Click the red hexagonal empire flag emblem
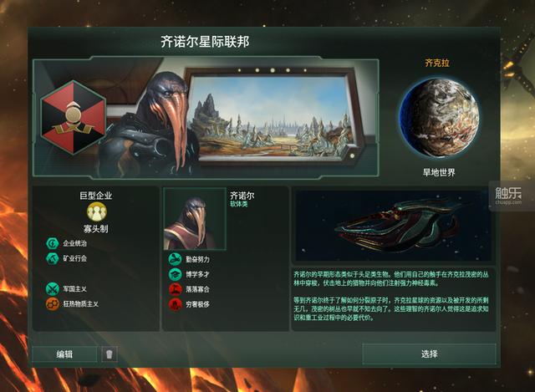This screenshot has height=392, width=535. tap(73, 117)
